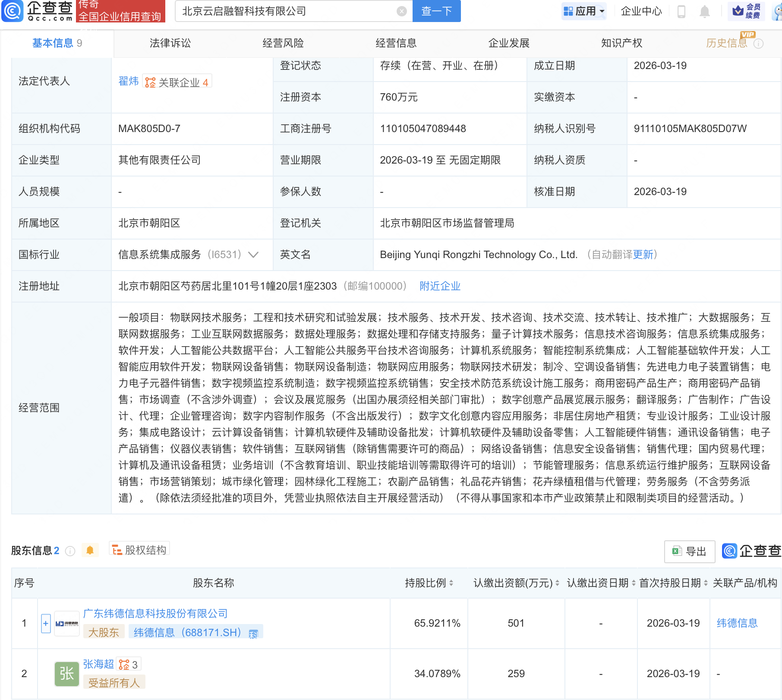The image size is (782, 700).
Task: Click the company name search field
Action: (x=285, y=11)
